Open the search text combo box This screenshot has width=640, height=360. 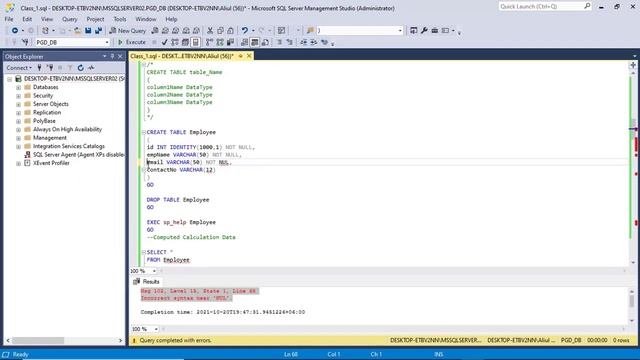359,31
